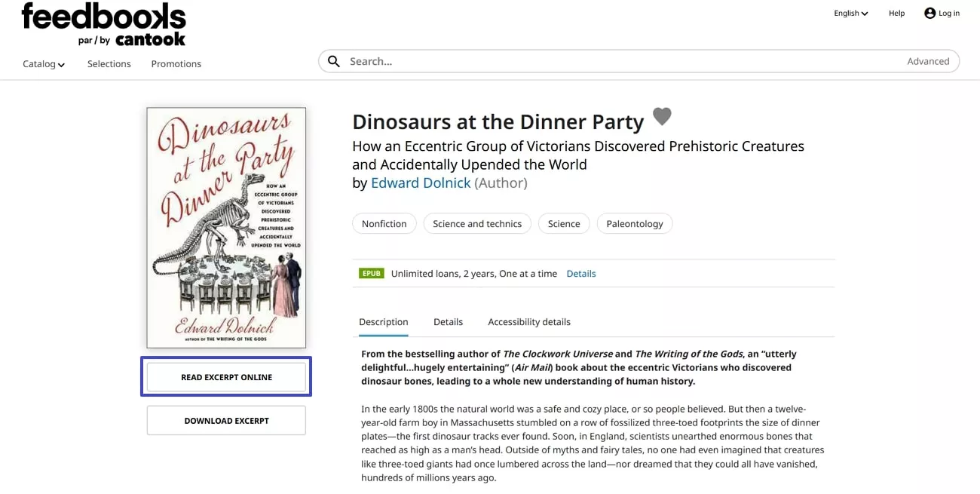The image size is (980, 494).
Task: Open the Advanced search link
Action: tap(928, 62)
